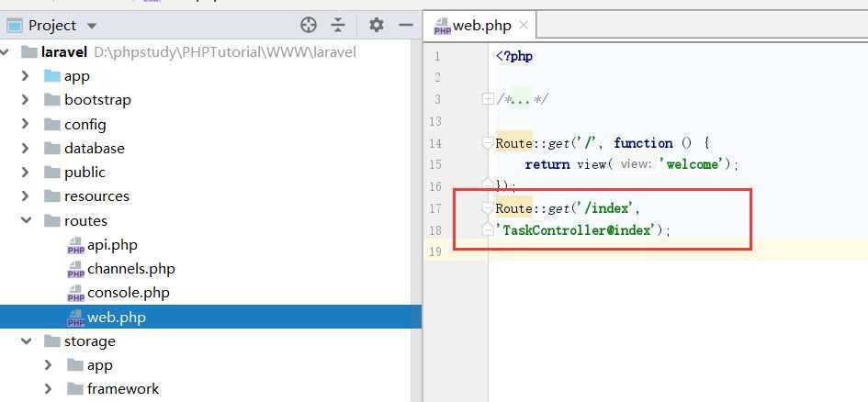Expand the public folder arrow
The width and height of the screenshot is (868, 402).
click(25, 172)
